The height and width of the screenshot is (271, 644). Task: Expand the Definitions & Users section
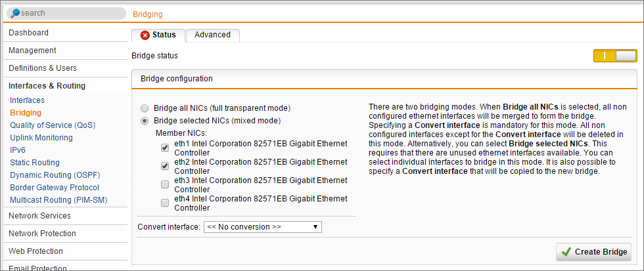pos(65,68)
